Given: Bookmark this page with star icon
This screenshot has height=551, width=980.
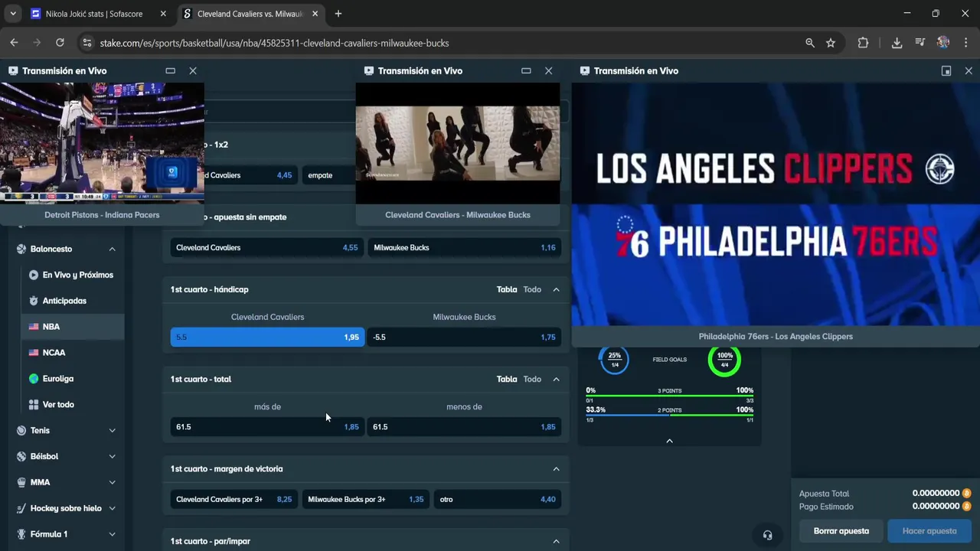Looking at the screenshot, I should point(831,43).
